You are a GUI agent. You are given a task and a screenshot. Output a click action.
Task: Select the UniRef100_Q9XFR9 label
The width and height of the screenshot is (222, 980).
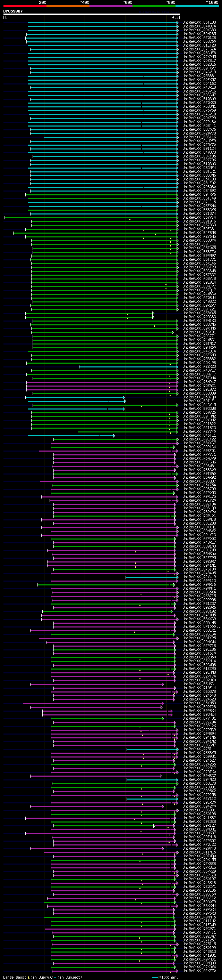(199, 118)
